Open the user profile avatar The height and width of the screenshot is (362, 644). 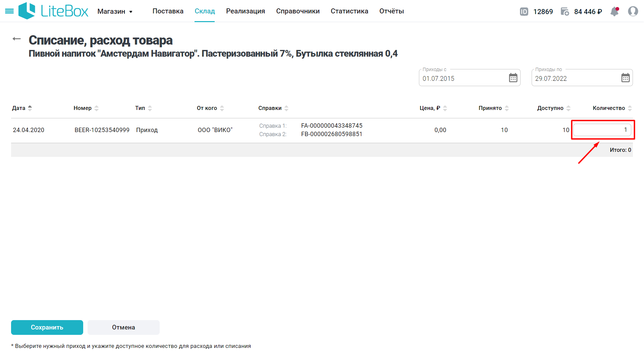(633, 11)
